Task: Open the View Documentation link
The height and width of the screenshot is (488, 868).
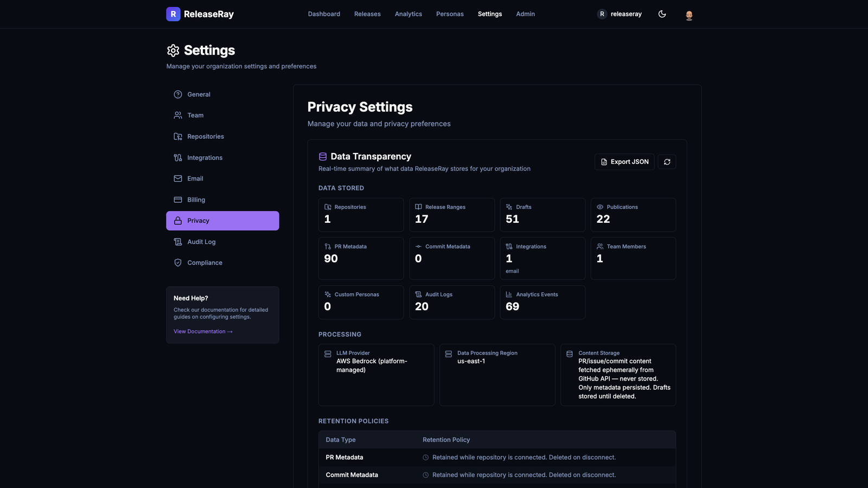Action: [203, 331]
